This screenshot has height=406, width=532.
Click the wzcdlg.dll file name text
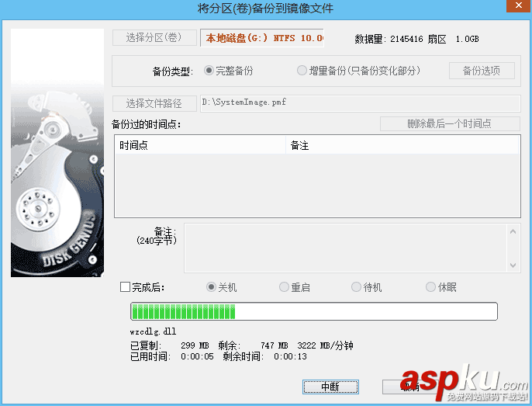pos(153,331)
